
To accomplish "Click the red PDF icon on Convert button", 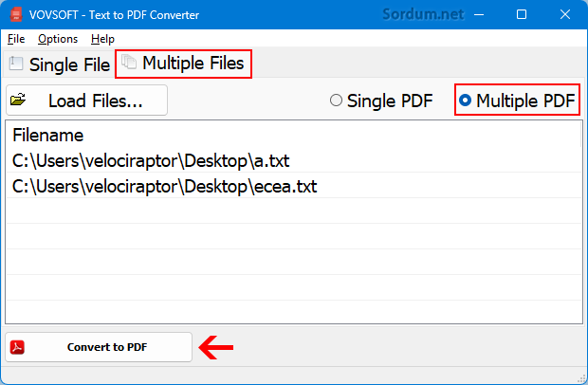I will [17, 347].
